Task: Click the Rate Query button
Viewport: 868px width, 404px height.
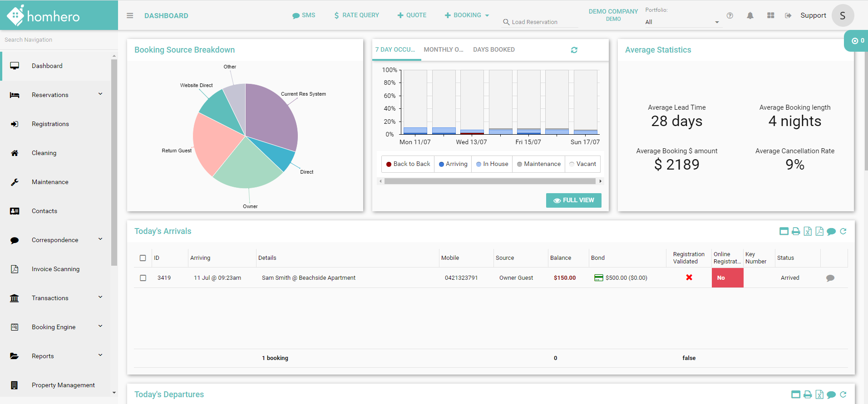Action: coord(356,15)
